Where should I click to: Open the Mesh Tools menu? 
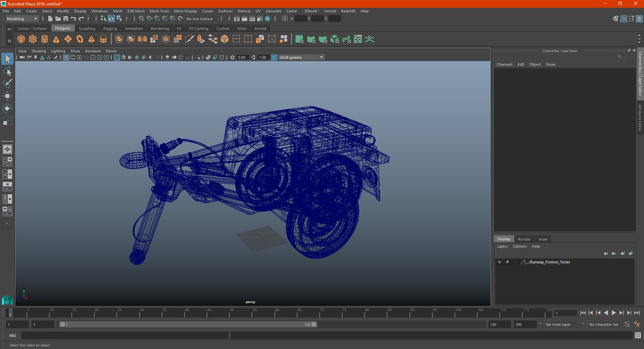[159, 11]
